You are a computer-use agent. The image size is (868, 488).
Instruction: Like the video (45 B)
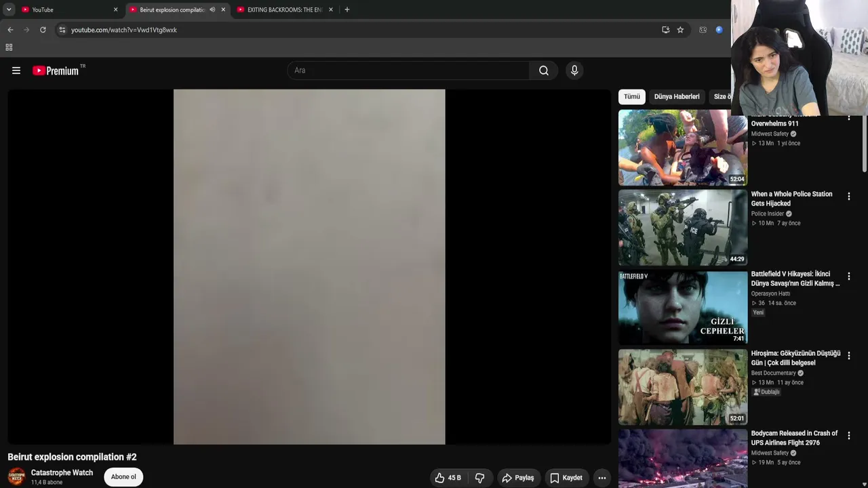pos(448,478)
